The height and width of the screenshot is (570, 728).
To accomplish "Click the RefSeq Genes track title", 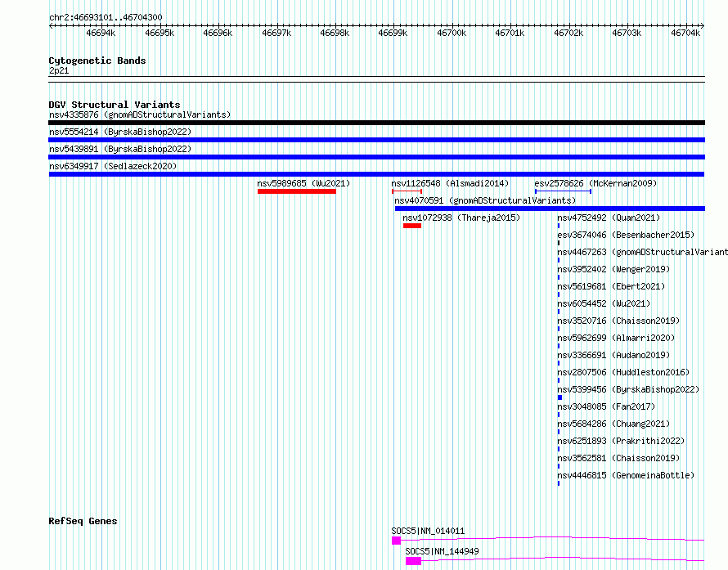I will [83, 521].
